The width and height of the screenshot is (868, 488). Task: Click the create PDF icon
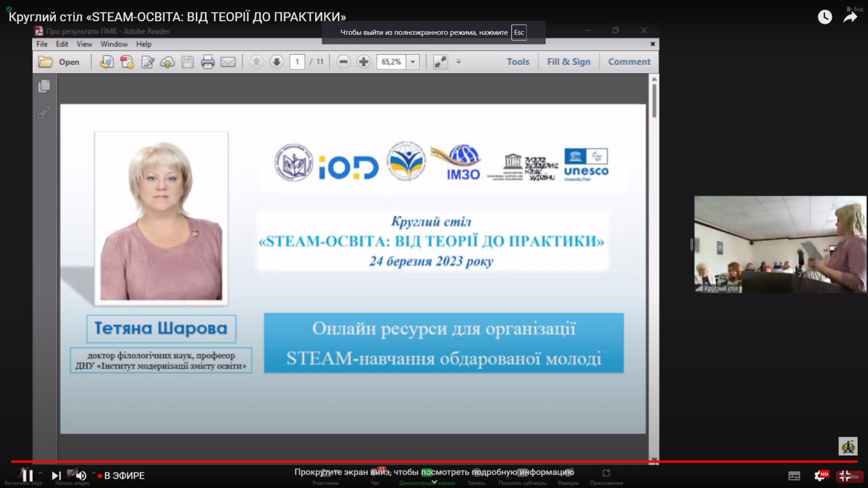pos(127,62)
